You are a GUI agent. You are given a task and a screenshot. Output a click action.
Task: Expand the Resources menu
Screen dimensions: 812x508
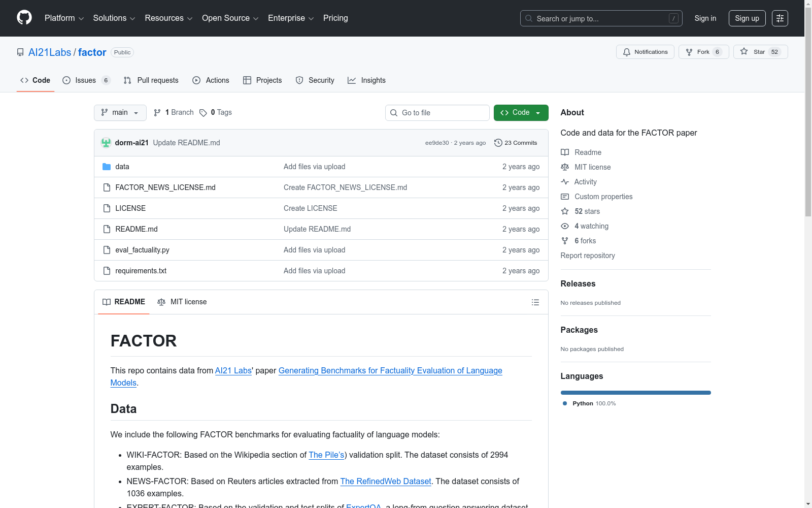point(168,18)
